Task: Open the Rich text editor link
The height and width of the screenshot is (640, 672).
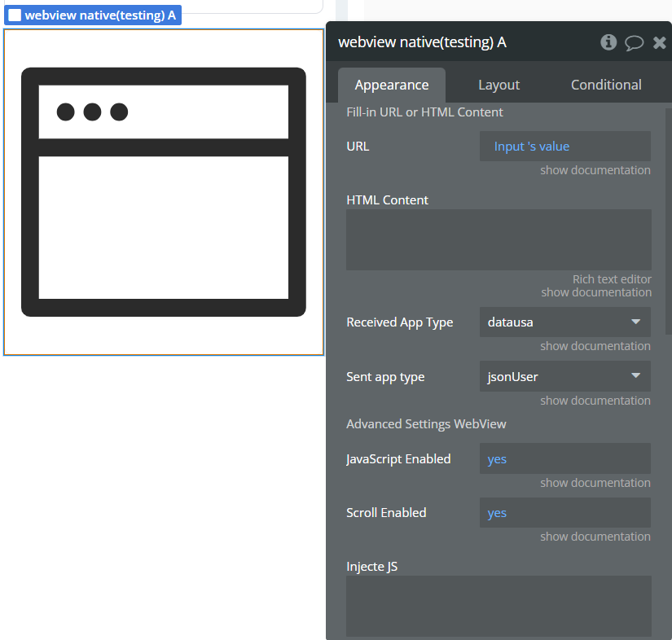Action: (611, 279)
